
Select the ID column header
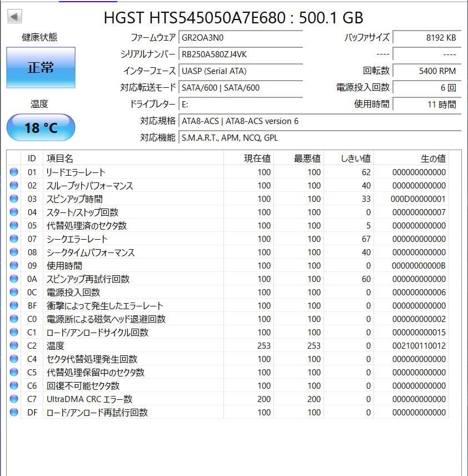click(x=32, y=158)
